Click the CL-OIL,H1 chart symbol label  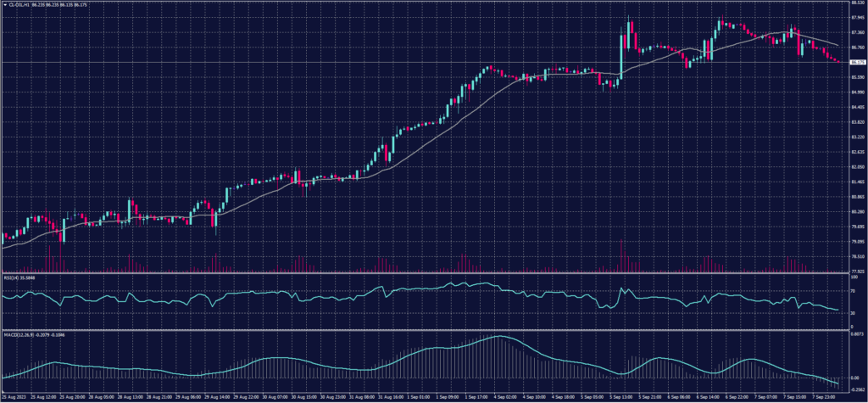(x=17, y=3)
